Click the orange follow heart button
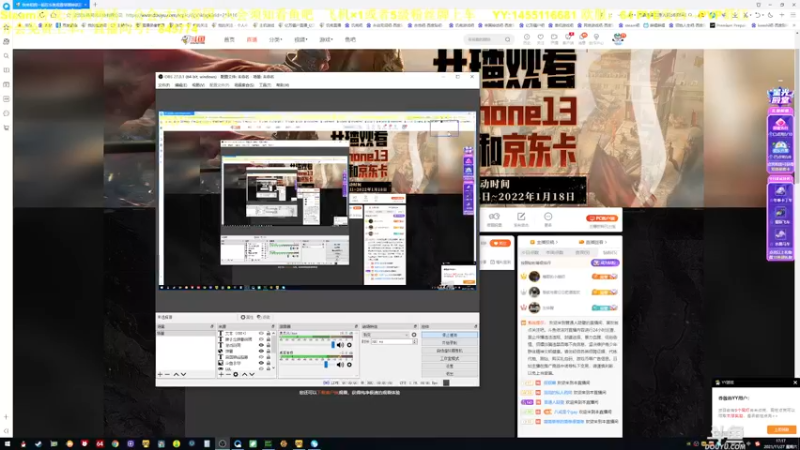 click(x=500, y=243)
